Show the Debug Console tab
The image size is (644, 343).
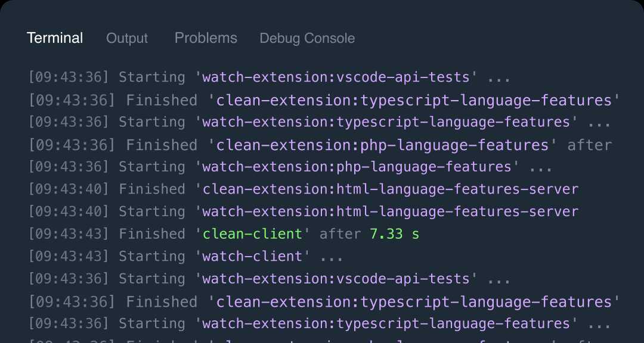click(x=307, y=38)
